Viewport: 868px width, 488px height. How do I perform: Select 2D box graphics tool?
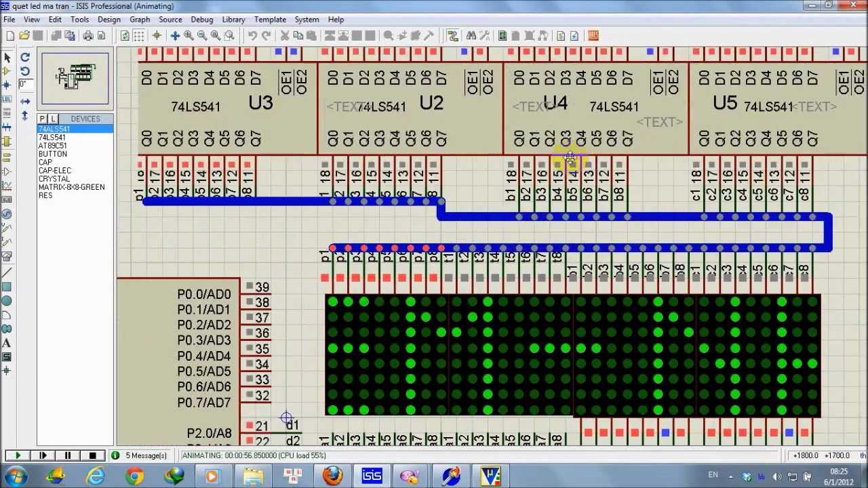point(7,286)
